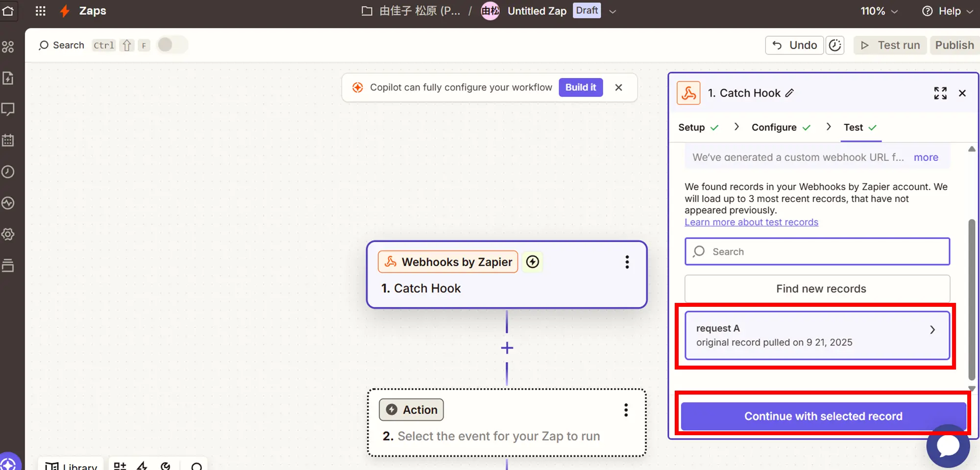The image size is (980, 470).
Task: Open the apps grid menu
Action: pos(41,11)
